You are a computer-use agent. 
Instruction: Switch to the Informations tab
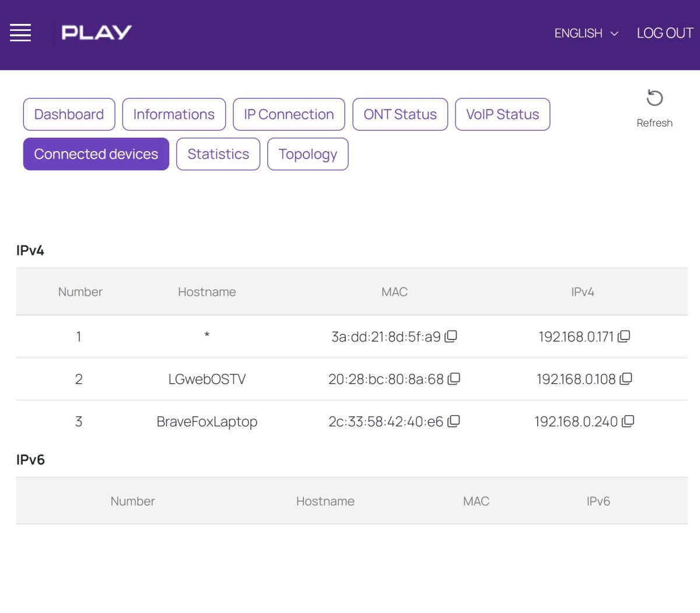pos(174,114)
